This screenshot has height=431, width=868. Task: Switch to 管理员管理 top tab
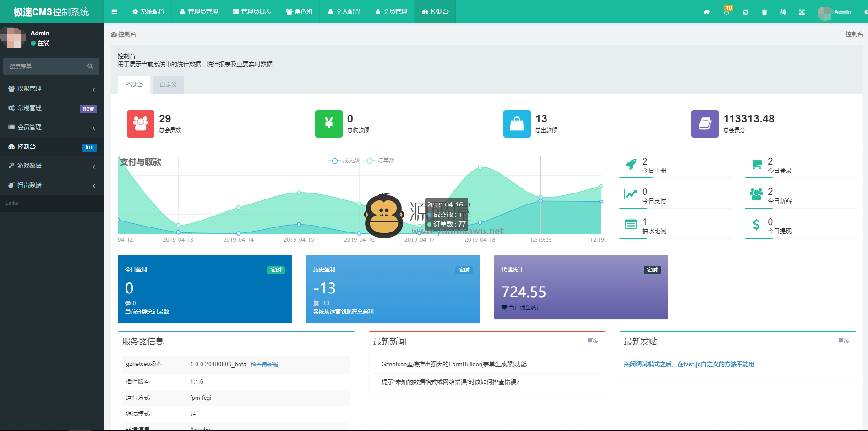point(199,12)
